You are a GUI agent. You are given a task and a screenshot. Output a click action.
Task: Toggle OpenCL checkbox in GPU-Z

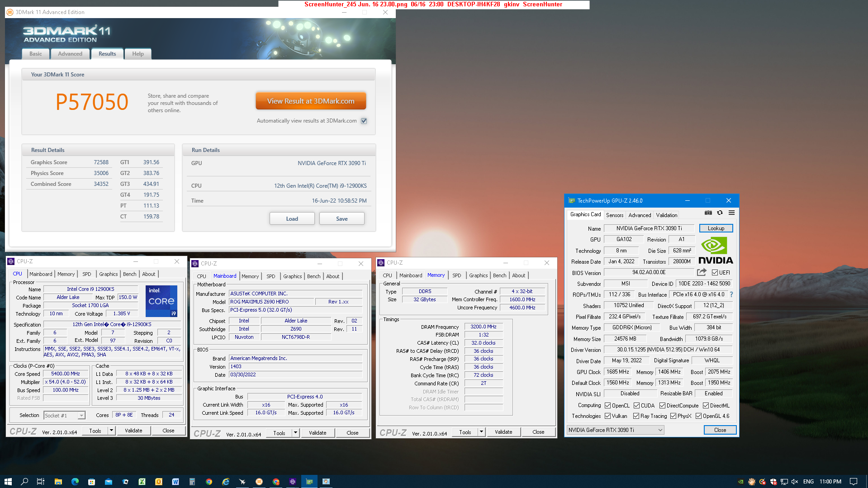click(608, 406)
